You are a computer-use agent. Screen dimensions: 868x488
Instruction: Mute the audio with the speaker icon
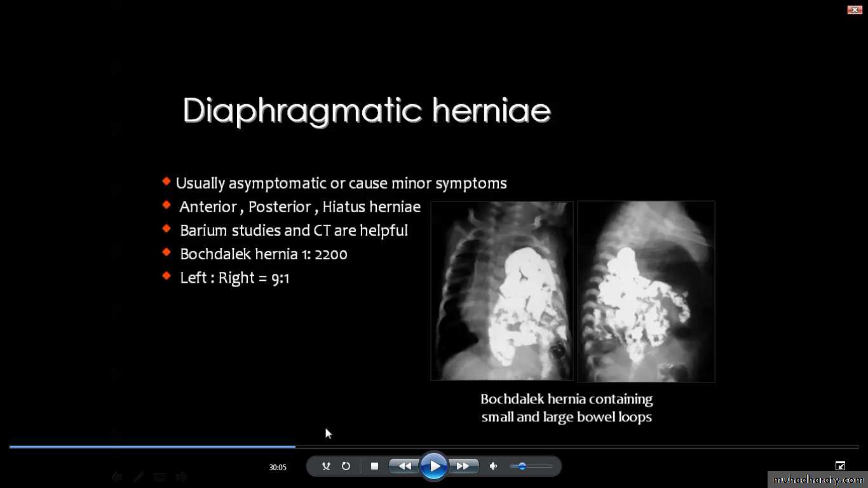tap(493, 466)
